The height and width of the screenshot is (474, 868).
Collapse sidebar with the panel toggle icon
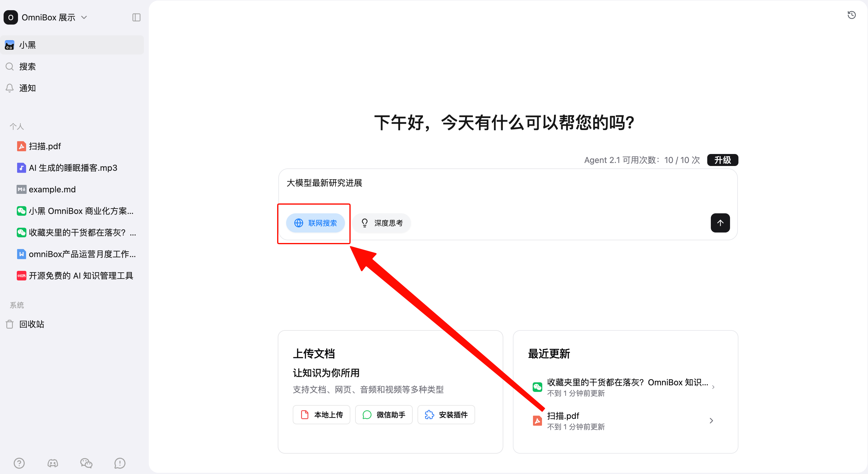(x=136, y=17)
